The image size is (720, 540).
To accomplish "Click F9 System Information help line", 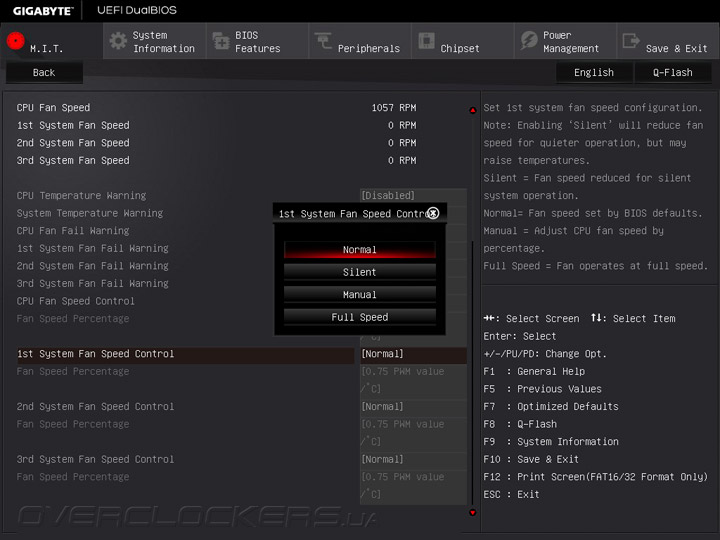I will click(x=551, y=442).
